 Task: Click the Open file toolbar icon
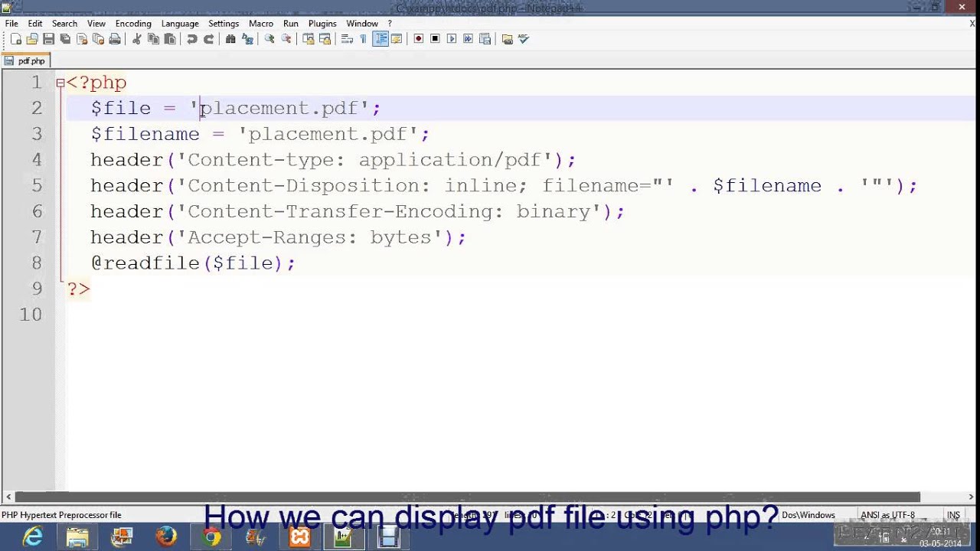coord(32,39)
